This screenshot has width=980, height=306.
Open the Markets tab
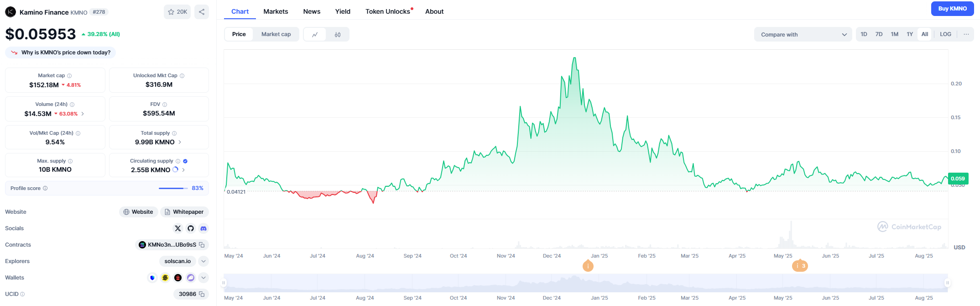276,11
